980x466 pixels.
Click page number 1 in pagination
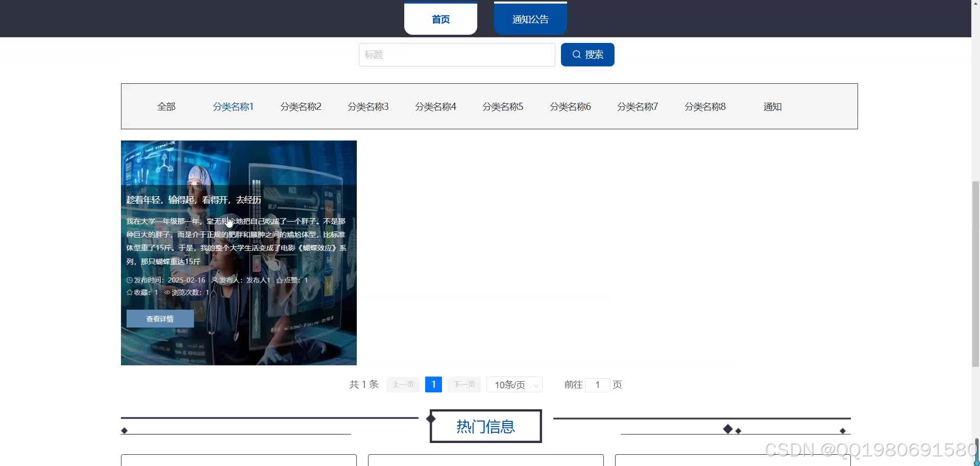pyautogui.click(x=433, y=384)
